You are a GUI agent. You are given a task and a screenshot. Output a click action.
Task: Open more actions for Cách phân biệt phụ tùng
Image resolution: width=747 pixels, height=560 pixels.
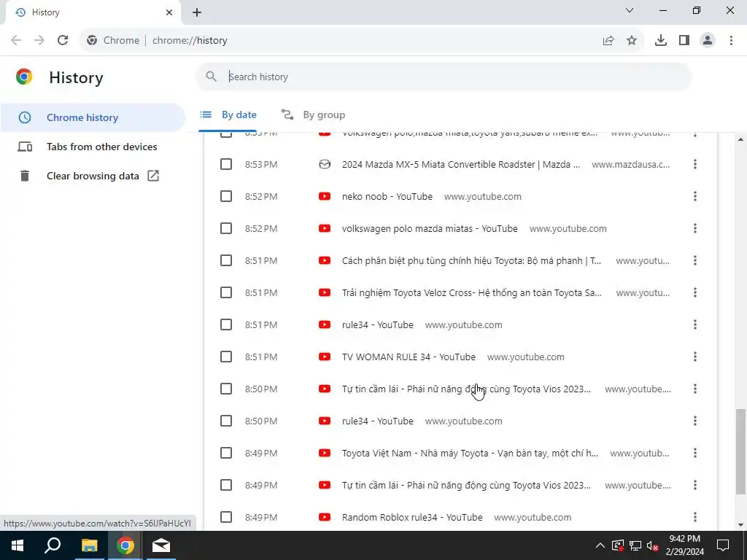[x=695, y=260]
